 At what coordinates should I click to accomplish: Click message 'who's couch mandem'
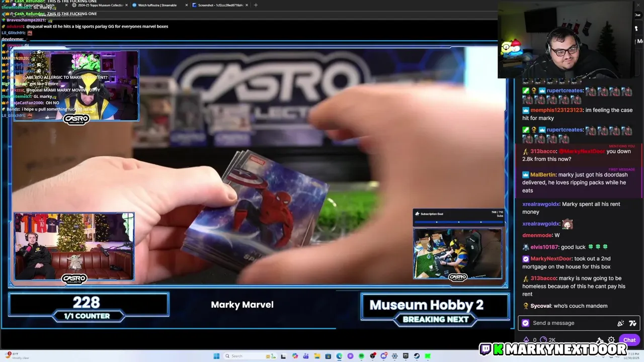tap(581, 306)
